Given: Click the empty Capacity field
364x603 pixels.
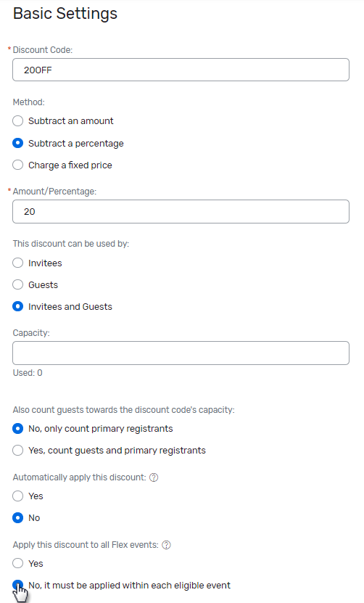Looking at the screenshot, I should click(x=181, y=353).
